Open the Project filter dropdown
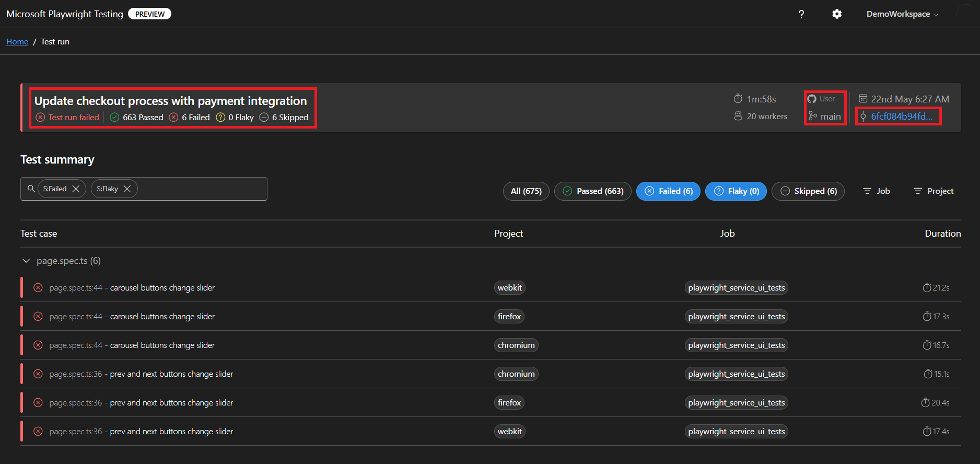Screen dimensions: 980x464 934,191
